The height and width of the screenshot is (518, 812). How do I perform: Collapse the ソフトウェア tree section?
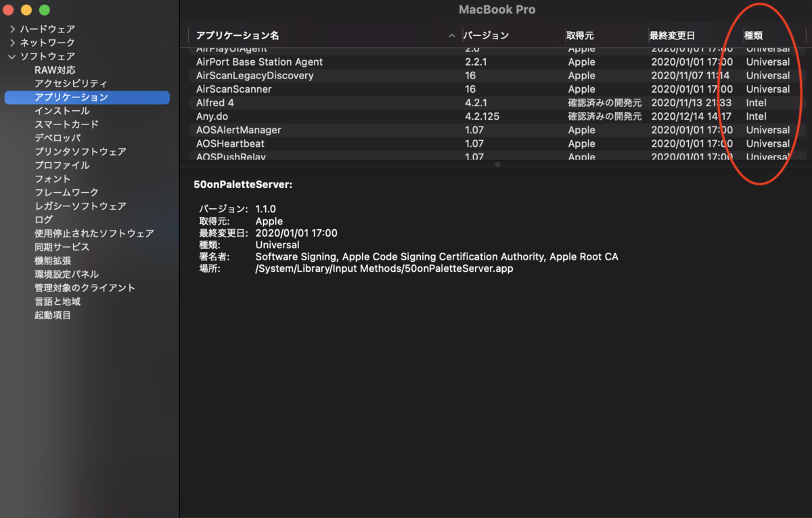(12, 56)
